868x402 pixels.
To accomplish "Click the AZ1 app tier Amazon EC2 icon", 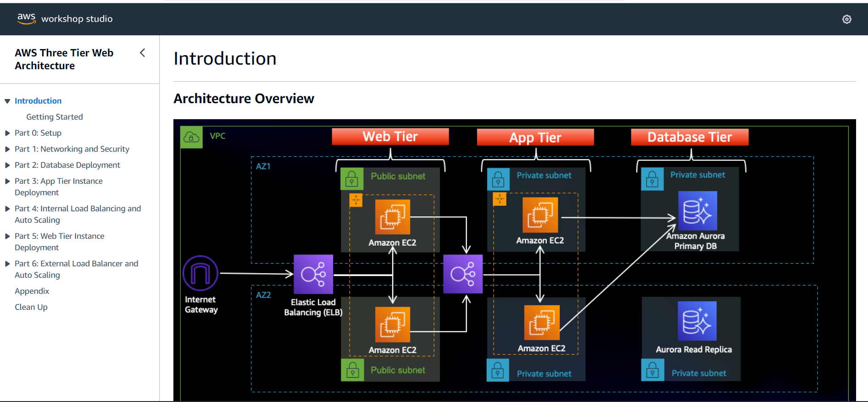I will tap(540, 215).
